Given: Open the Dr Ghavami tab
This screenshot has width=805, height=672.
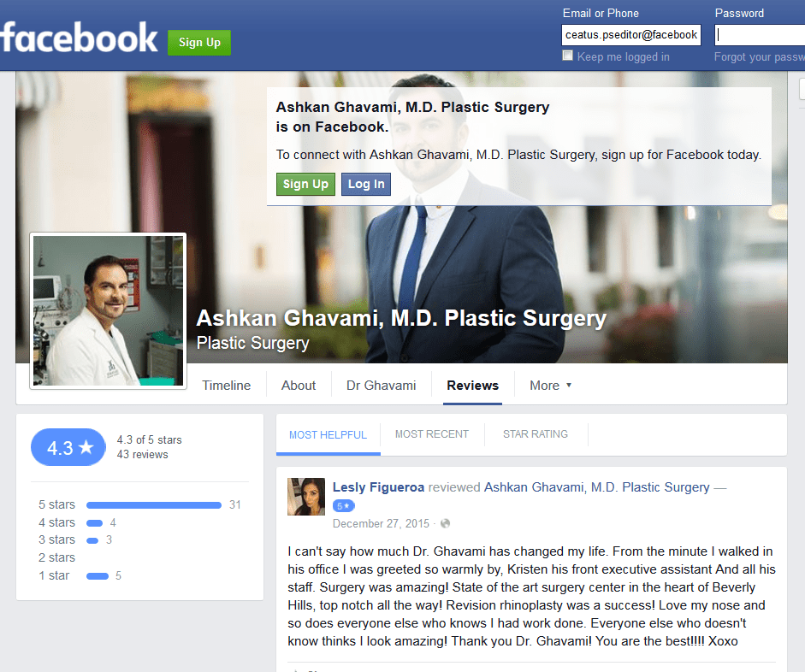Looking at the screenshot, I should click(381, 386).
